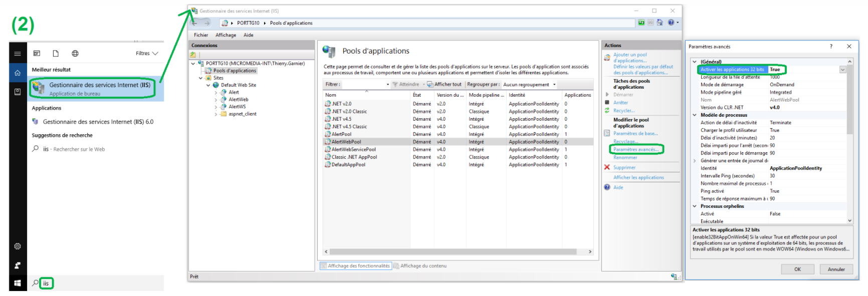This screenshot has height=296, width=868.
Task: Expand the AlertWS tree node
Action: [x=216, y=107]
